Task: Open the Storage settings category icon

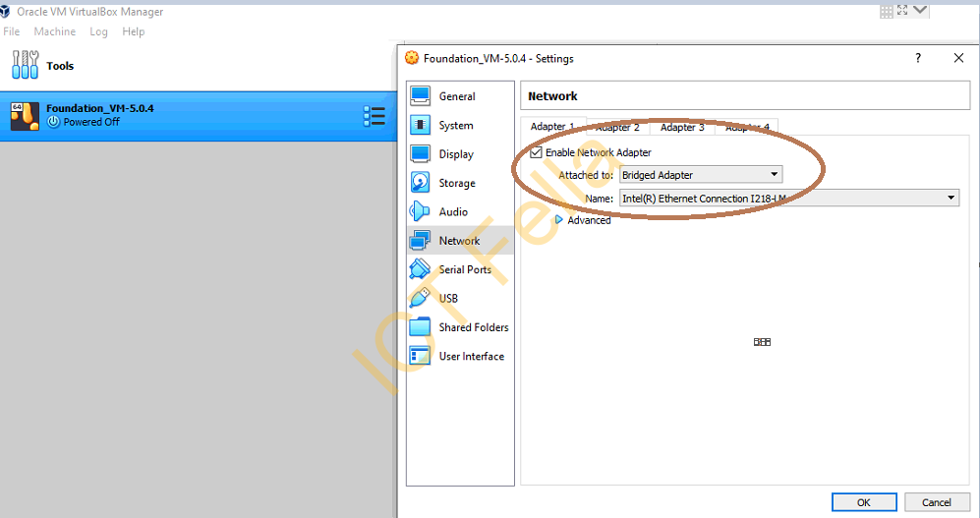Action: coord(420,183)
